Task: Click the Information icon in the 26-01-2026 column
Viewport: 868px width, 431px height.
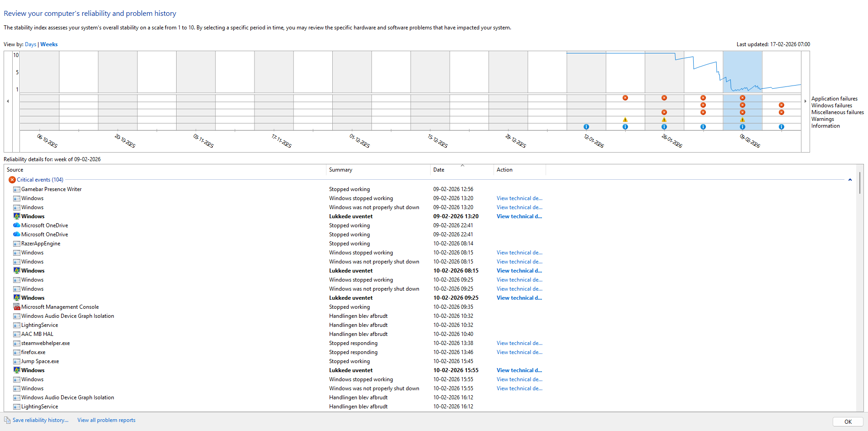Action: click(x=664, y=127)
